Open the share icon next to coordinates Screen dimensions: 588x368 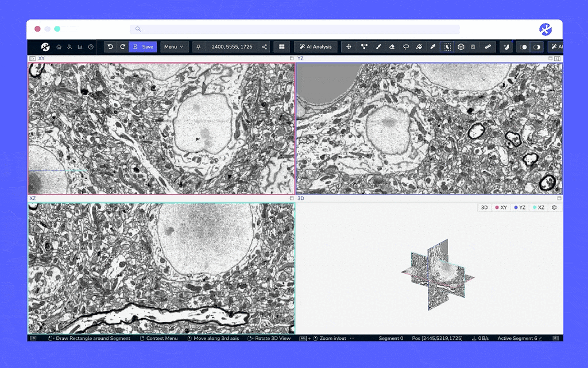[264, 47]
